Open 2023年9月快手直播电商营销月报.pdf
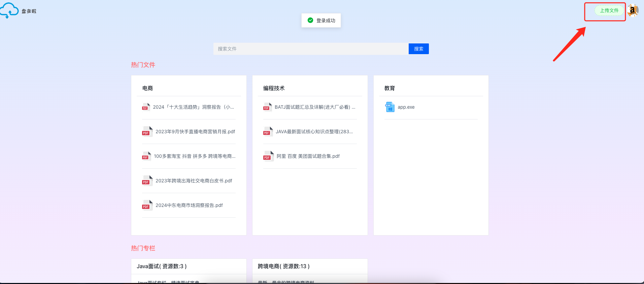Image resolution: width=644 pixels, height=284 pixels. 195,132
